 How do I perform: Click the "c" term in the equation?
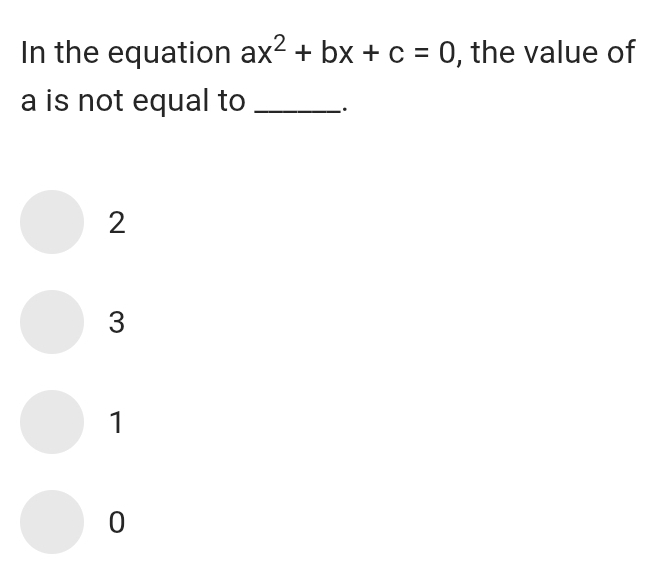(x=394, y=54)
